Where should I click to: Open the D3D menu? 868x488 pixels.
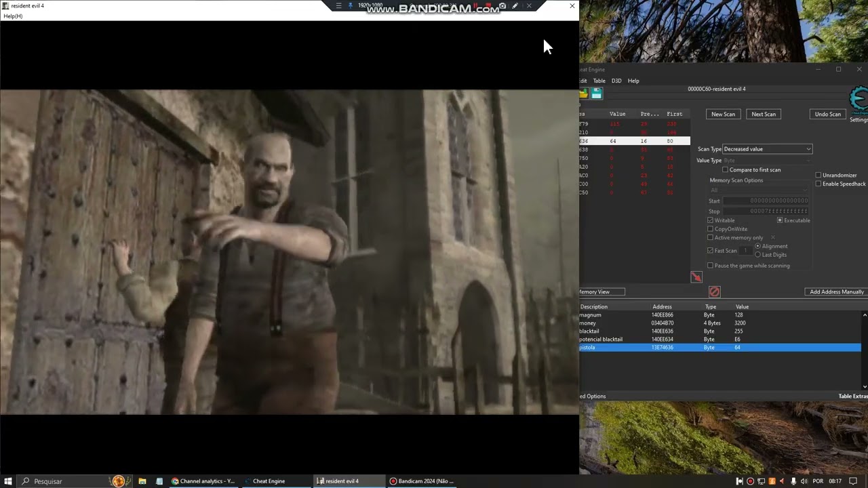[616, 81]
